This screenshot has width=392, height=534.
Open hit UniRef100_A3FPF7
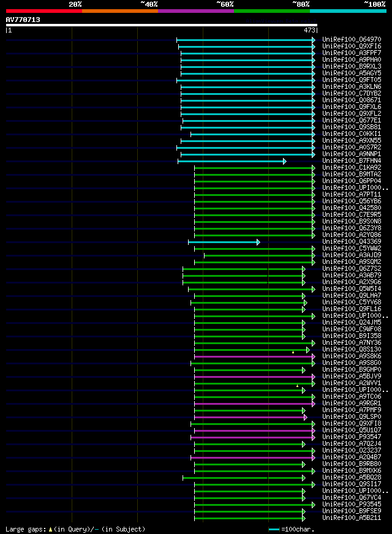tap(352, 53)
